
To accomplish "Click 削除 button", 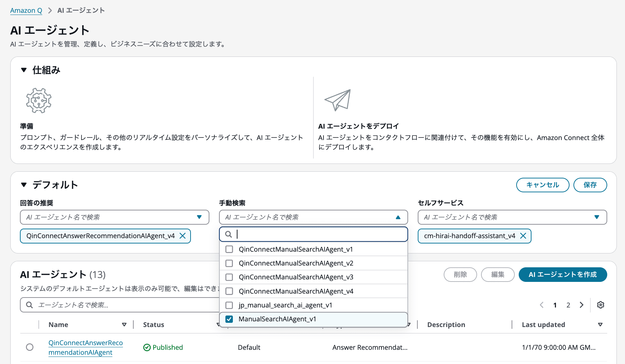I will (x=460, y=274).
